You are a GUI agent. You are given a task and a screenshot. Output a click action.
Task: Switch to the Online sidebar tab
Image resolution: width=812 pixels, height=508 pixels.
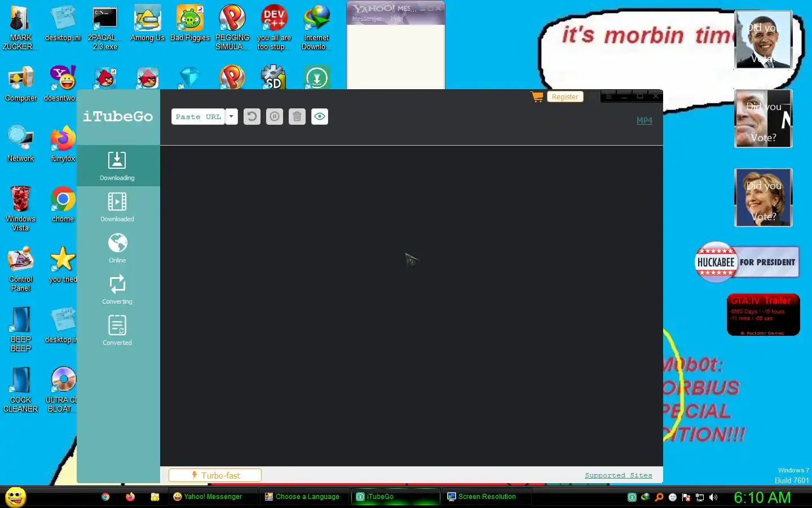[x=117, y=248]
